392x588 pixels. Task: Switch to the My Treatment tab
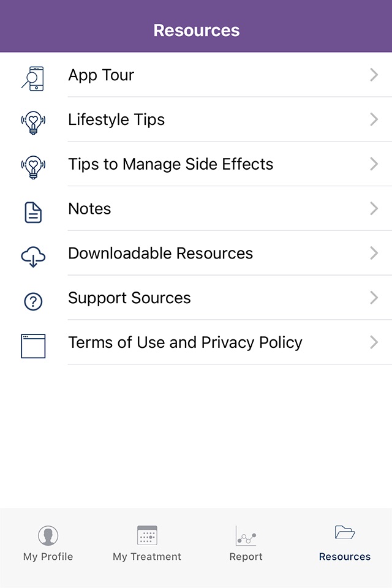147,543
